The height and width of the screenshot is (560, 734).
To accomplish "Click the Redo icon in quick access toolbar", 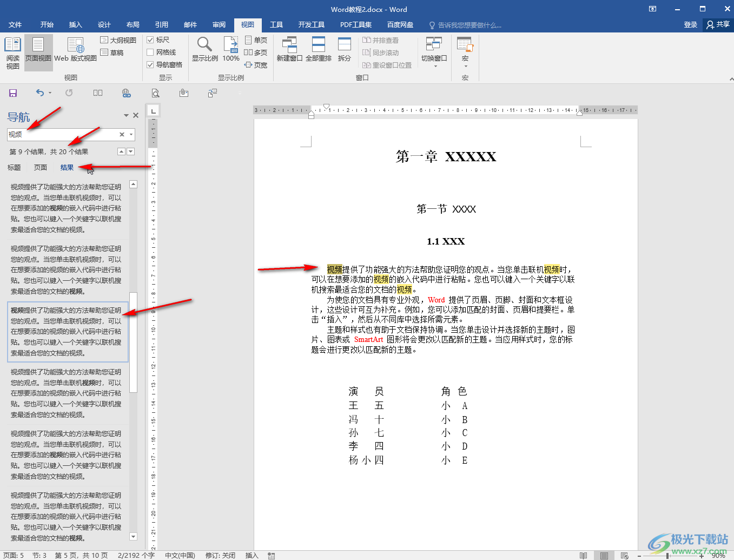I will 69,93.
